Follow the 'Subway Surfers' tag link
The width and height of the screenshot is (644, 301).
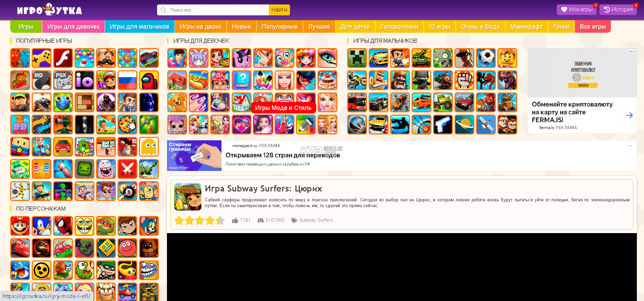tap(316, 220)
